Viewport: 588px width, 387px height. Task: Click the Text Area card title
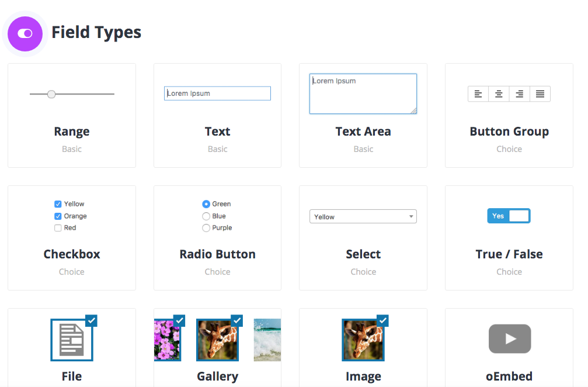click(363, 132)
